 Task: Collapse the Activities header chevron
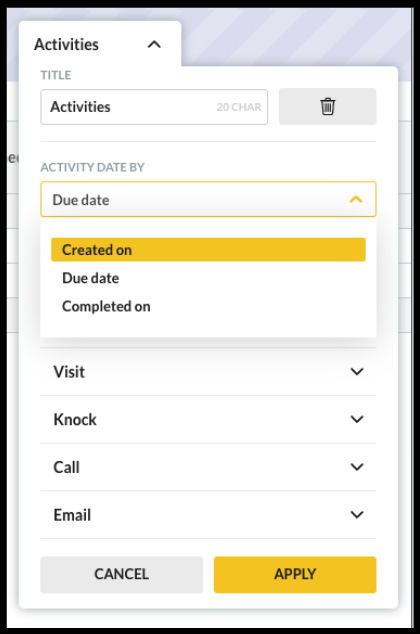(x=154, y=44)
